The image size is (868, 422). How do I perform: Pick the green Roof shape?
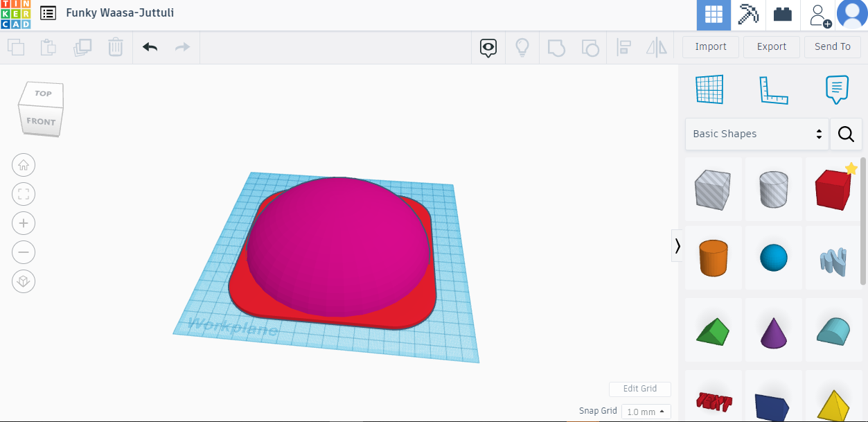pos(714,331)
